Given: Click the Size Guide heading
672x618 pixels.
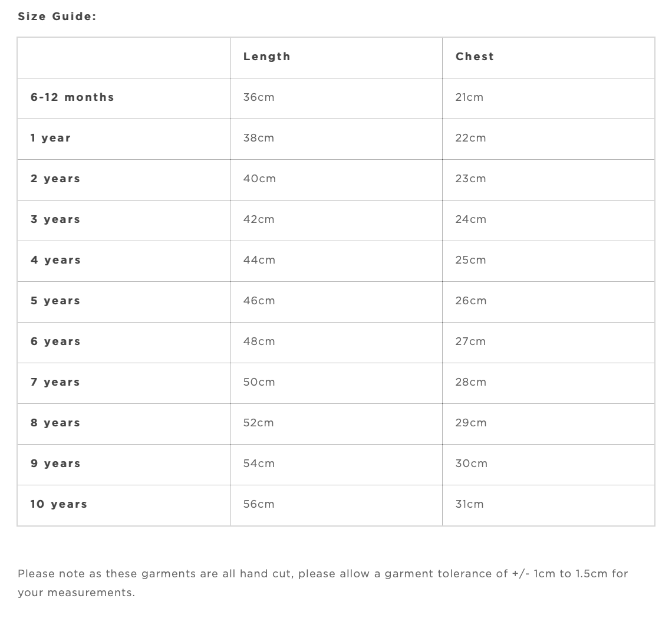Looking at the screenshot, I should (x=57, y=17).
